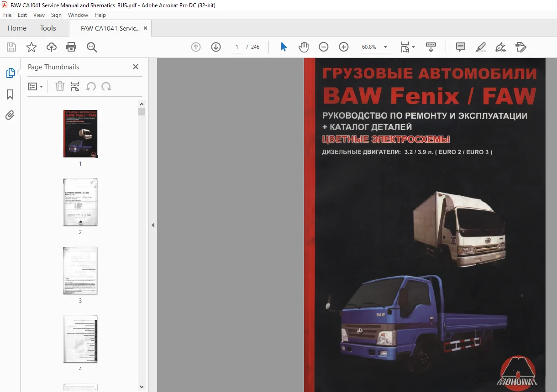Switch to the Home tab
Screen dimensions: 557x392
coord(17,28)
